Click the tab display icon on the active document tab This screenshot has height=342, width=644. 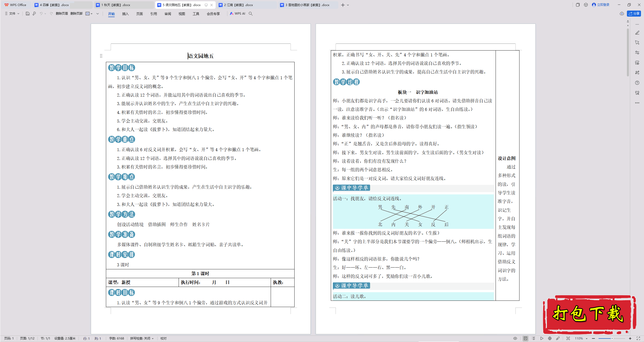click(x=206, y=5)
